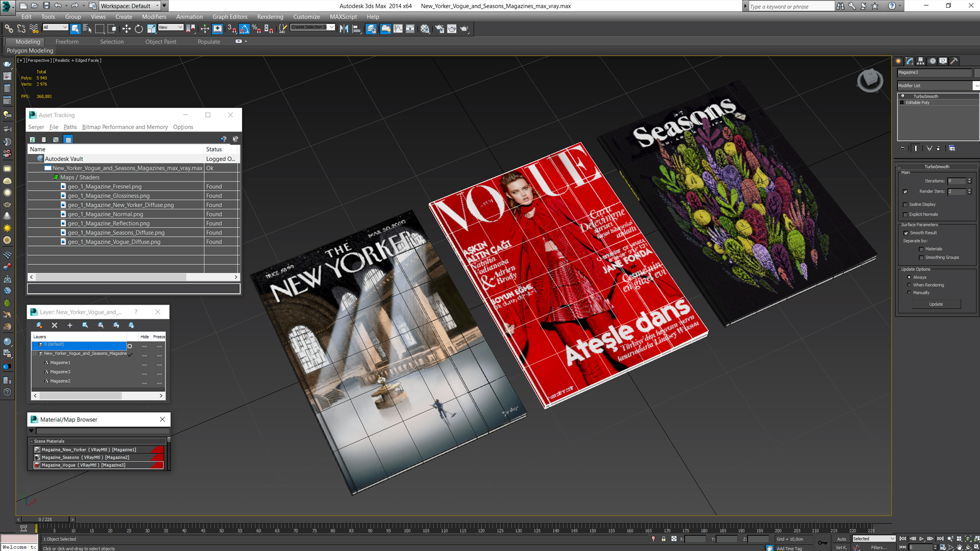
Task: Open the Rendering menu
Action: coord(270,17)
